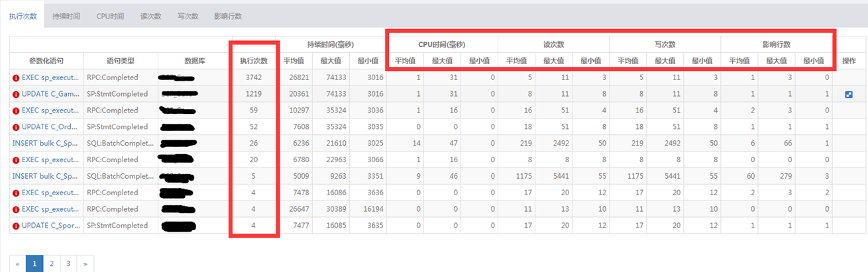Screen dimensions: 868x272
Task: Open the 写次数 tab
Action: 188,16
